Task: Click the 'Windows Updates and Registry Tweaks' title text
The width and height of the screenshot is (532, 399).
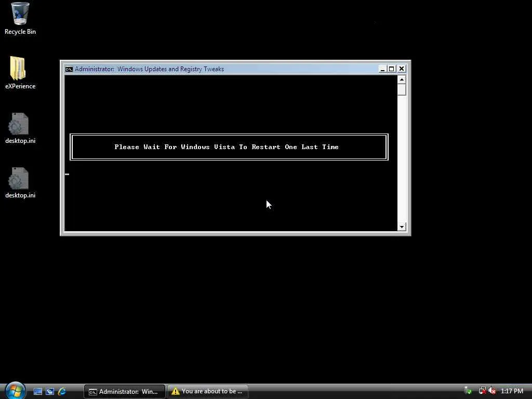Action: (170, 69)
